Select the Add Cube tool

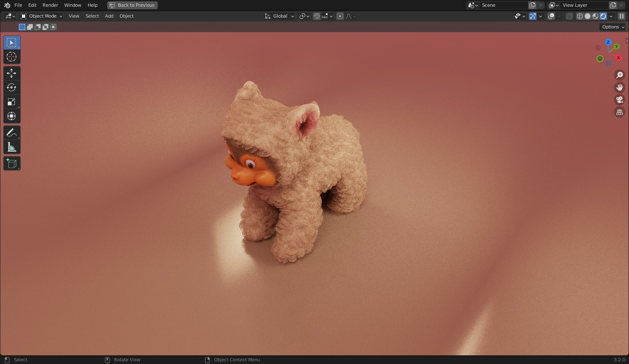tap(12, 163)
